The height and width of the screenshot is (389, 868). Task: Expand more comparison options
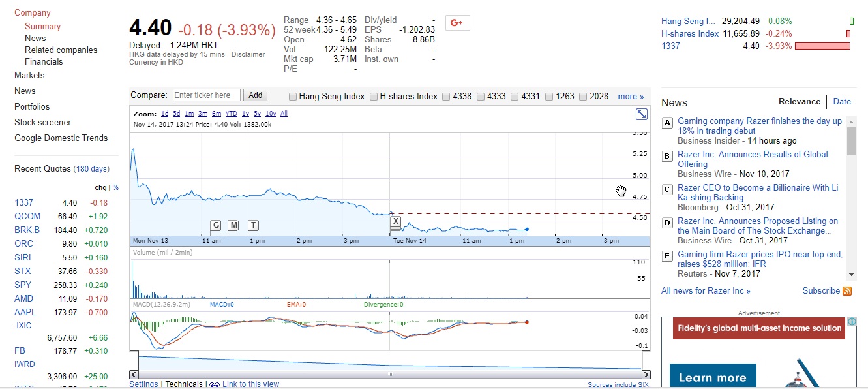(x=631, y=96)
